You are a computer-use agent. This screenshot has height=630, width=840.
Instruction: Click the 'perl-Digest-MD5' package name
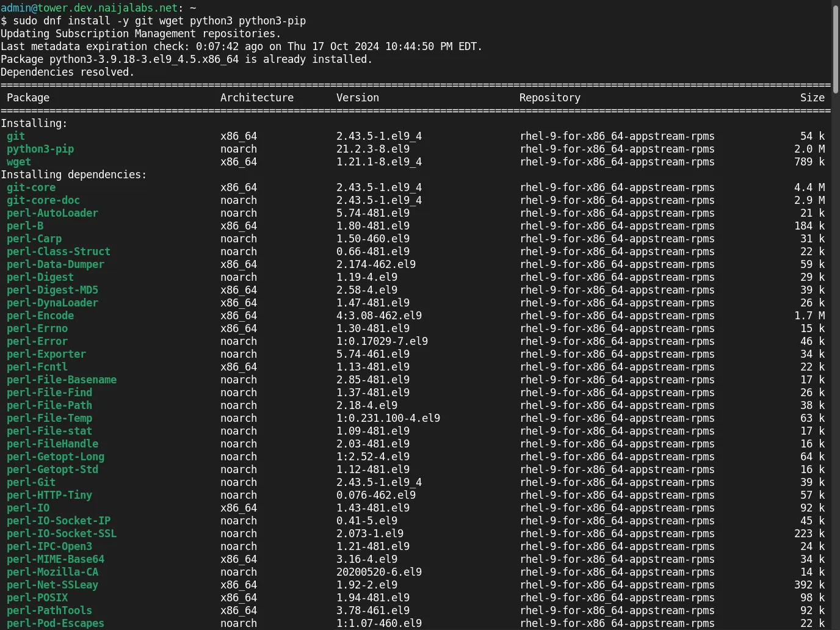[x=52, y=290]
